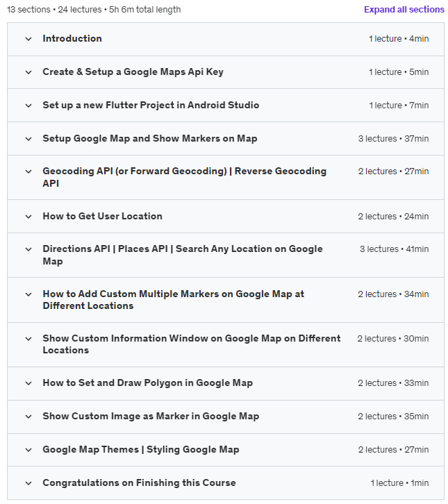Expand the Google Map Themes chevron
Screen dimensions: 448x504
[x=28, y=450]
